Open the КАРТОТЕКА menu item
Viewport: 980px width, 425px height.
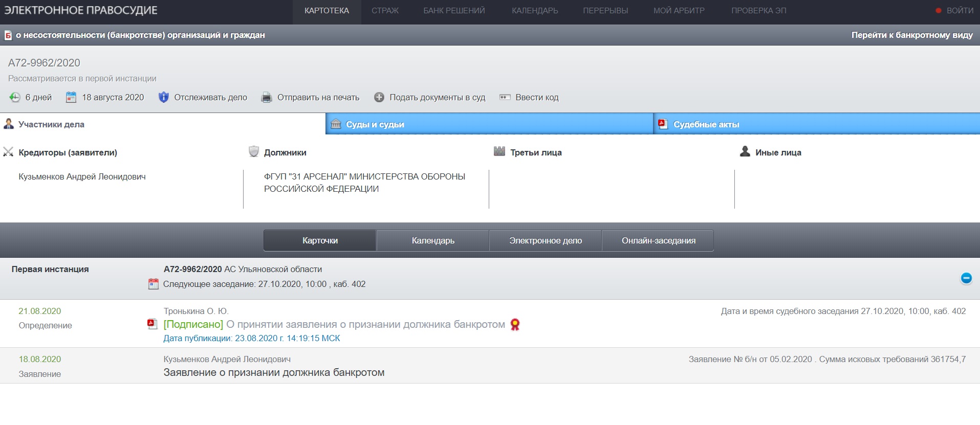(326, 11)
